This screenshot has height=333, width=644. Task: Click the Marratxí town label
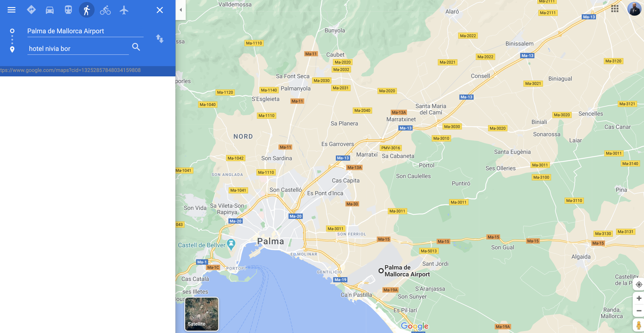(x=367, y=155)
